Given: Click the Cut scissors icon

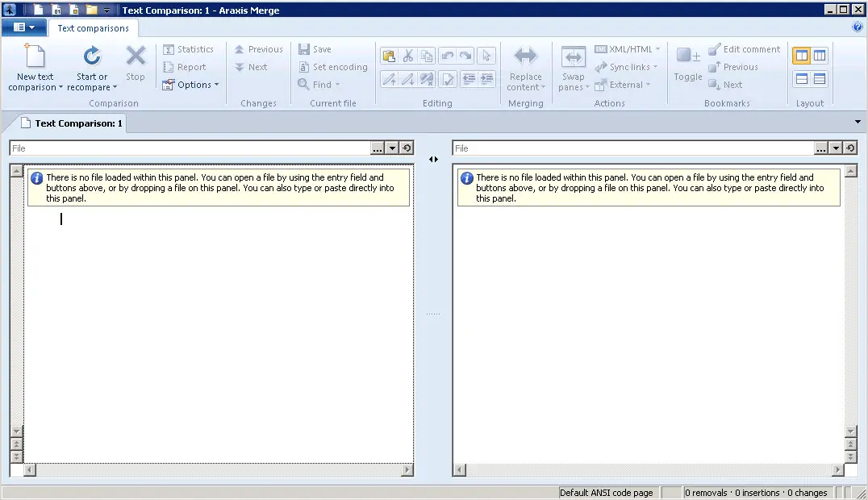Looking at the screenshot, I should tap(408, 56).
